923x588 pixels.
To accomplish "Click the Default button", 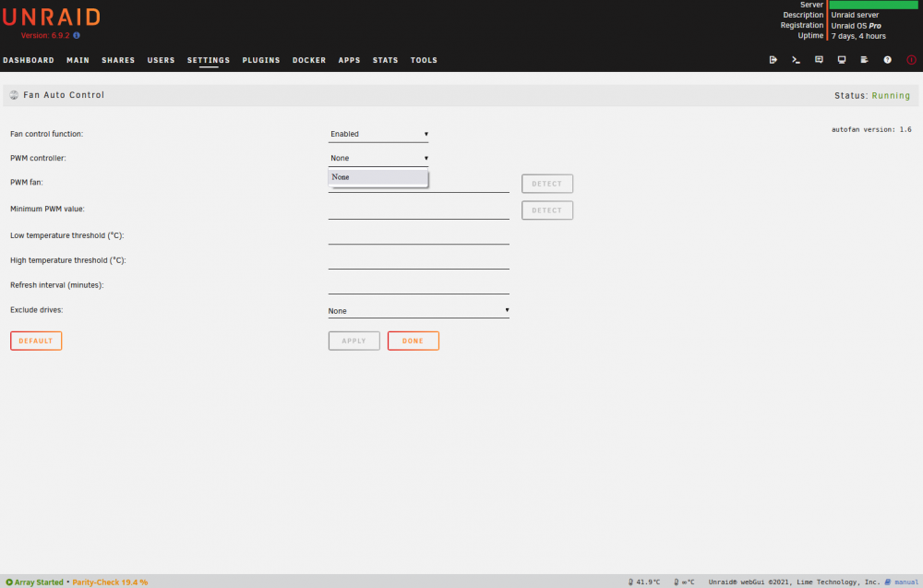I will pyautogui.click(x=36, y=341).
